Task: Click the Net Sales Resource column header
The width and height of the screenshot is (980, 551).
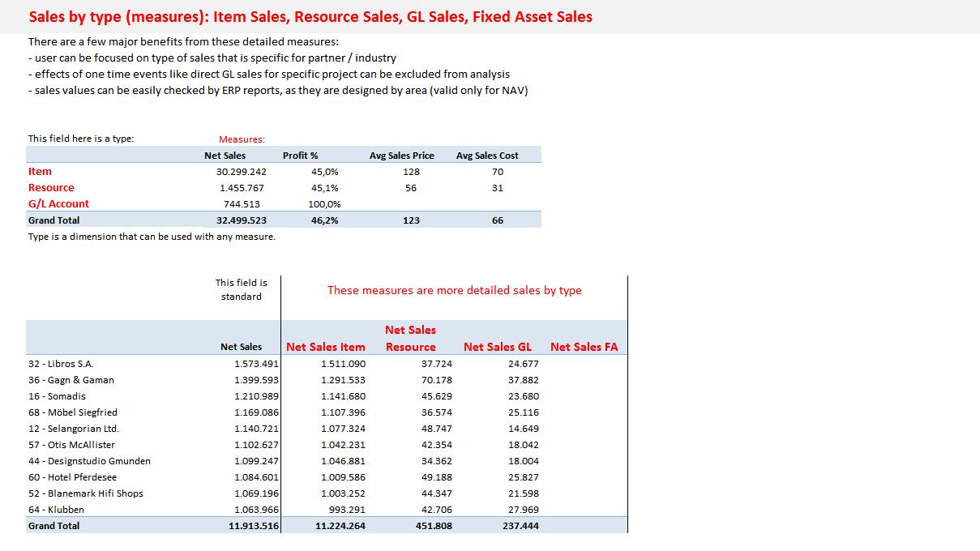Action: [x=410, y=339]
